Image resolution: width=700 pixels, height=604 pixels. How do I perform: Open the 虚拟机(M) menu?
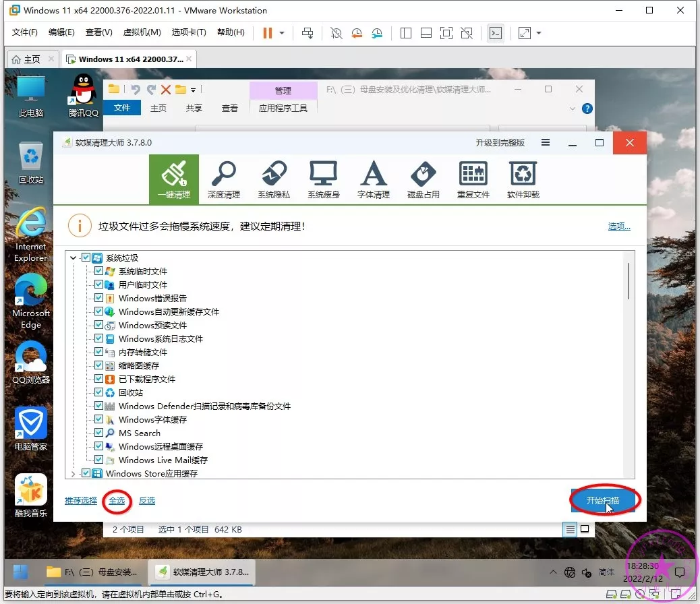(x=142, y=33)
